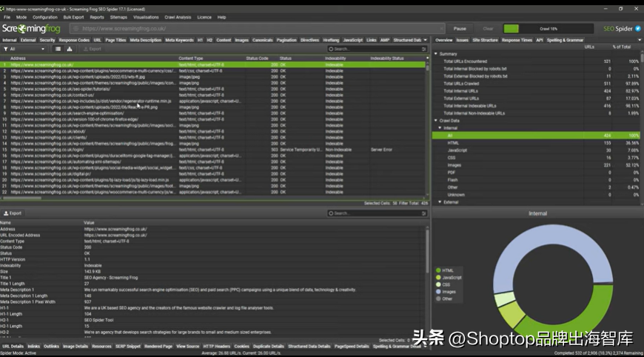This screenshot has height=357, width=644.
Task: Click the Images legend color swatch
Action: pos(438,292)
